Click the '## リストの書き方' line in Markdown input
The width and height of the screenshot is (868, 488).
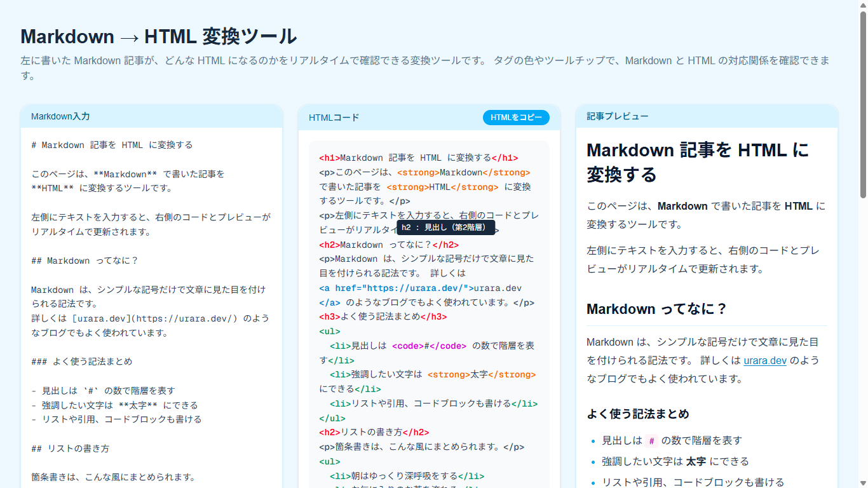[70, 449]
